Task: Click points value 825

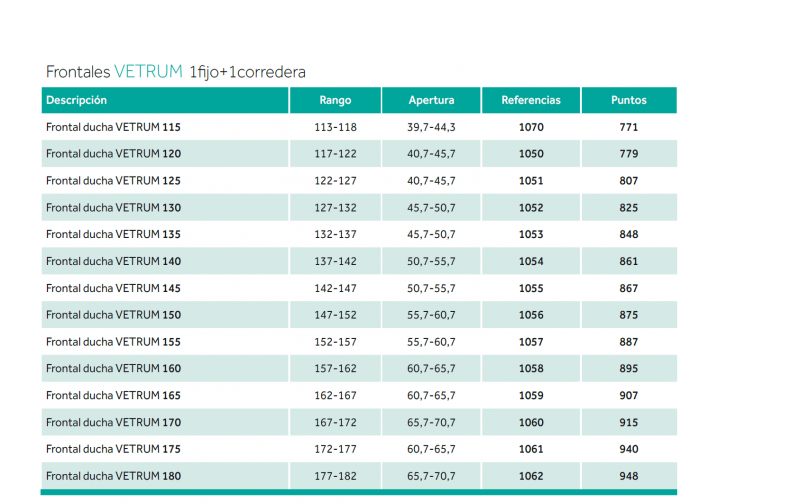Action: (x=629, y=208)
